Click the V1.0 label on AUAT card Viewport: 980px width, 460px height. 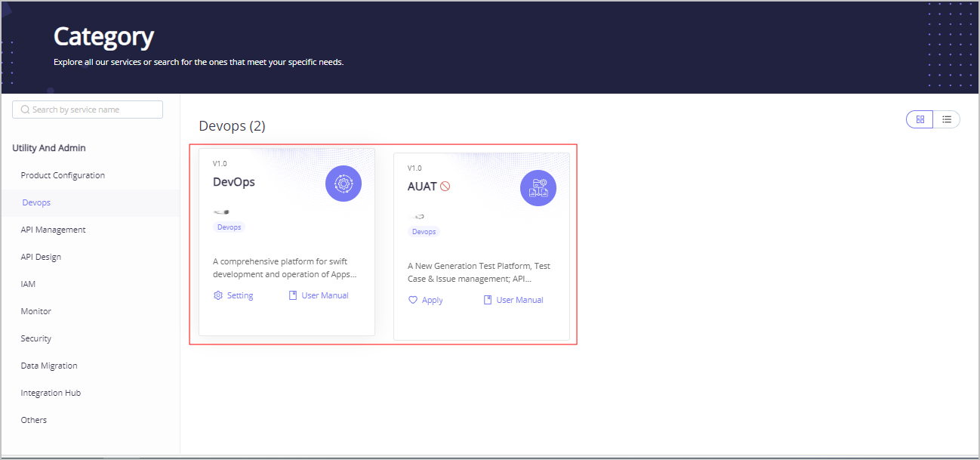[x=414, y=168]
